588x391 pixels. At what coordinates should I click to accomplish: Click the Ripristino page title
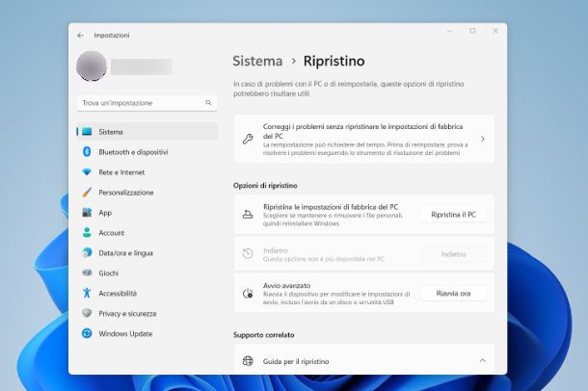334,61
